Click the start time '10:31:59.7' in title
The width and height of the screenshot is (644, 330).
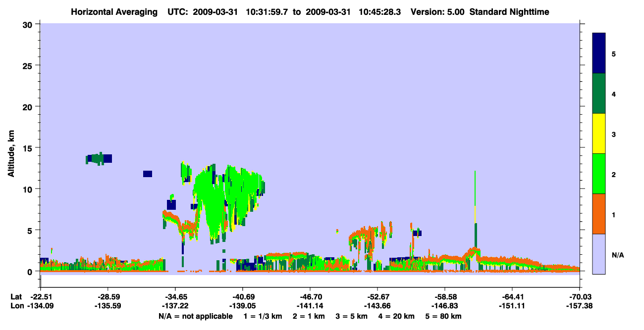click(x=267, y=11)
